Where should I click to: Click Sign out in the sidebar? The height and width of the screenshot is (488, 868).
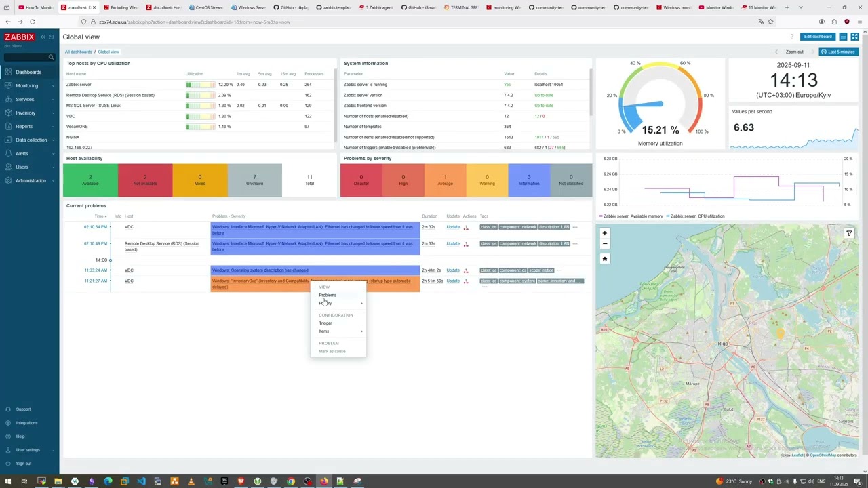24,464
